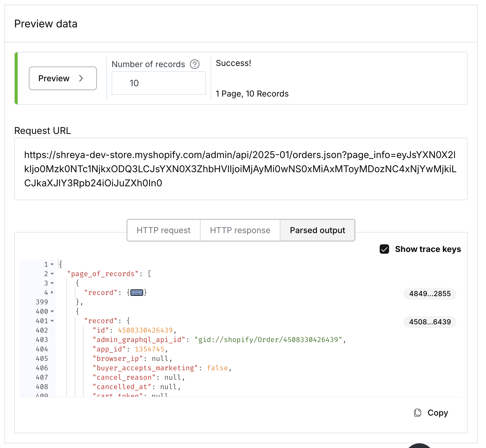Expand the folded record on line 4
The image size is (486, 448).
click(x=52, y=293)
